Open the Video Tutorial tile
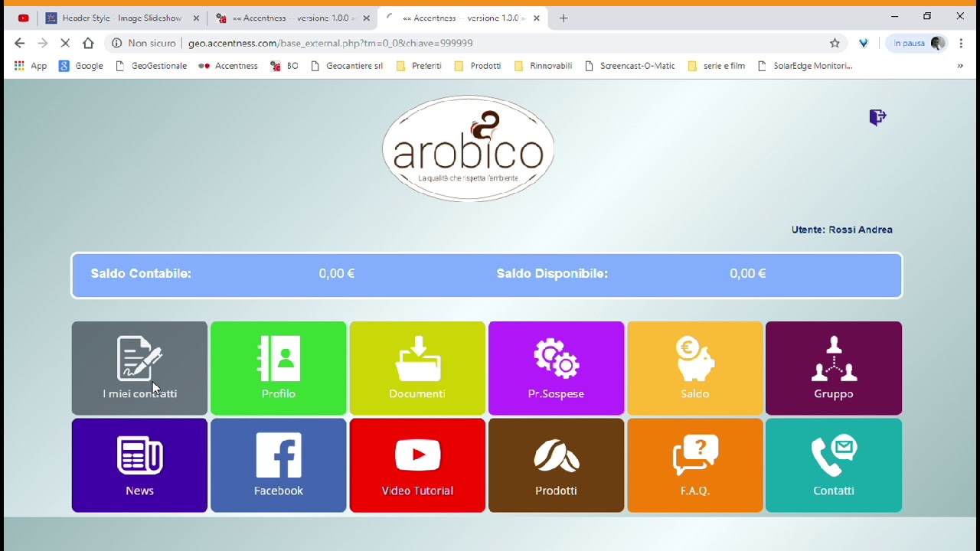This screenshot has width=980, height=551. click(x=417, y=465)
